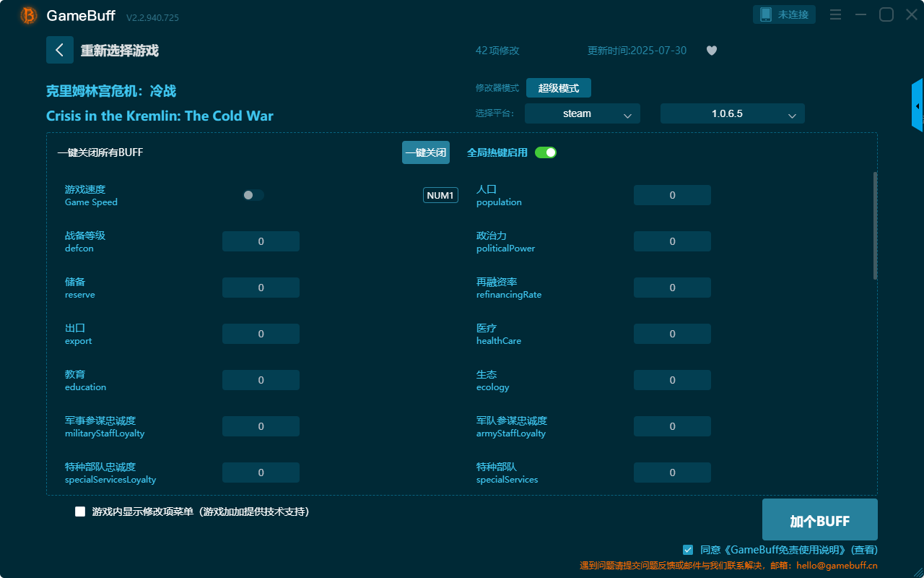
Task: Click the 游戏速度 Game Speed label
Action: 91,195
